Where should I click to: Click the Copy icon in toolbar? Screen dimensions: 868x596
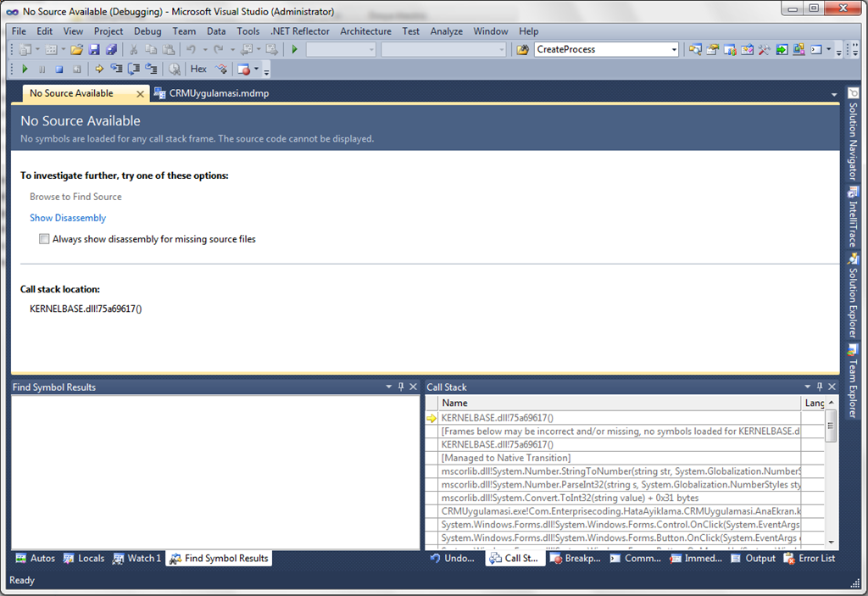(151, 50)
